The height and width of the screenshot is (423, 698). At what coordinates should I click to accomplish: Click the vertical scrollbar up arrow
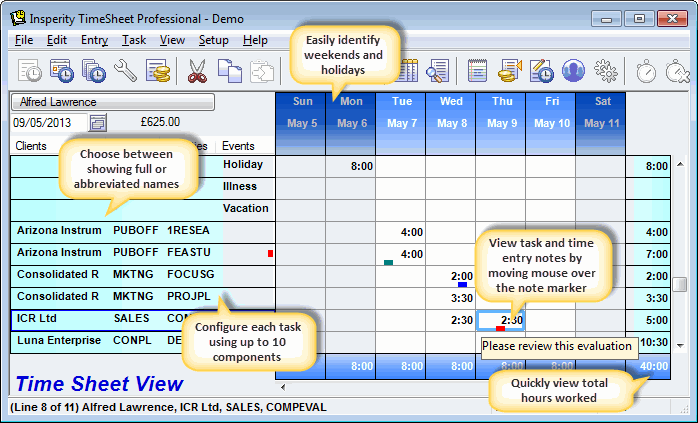[680, 164]
